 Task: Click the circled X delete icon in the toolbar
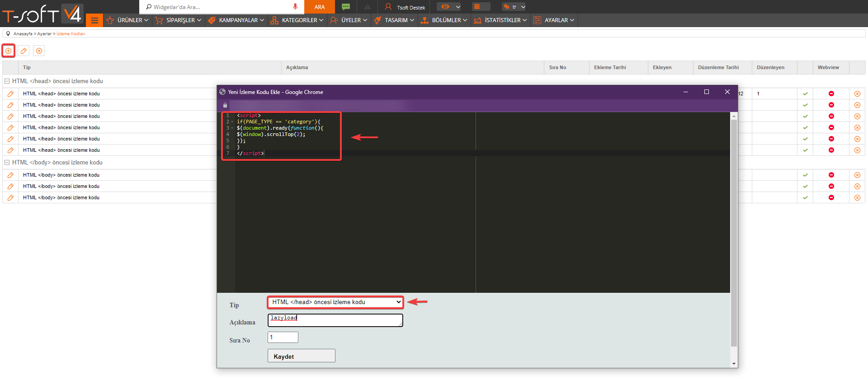tap(39, 51)
